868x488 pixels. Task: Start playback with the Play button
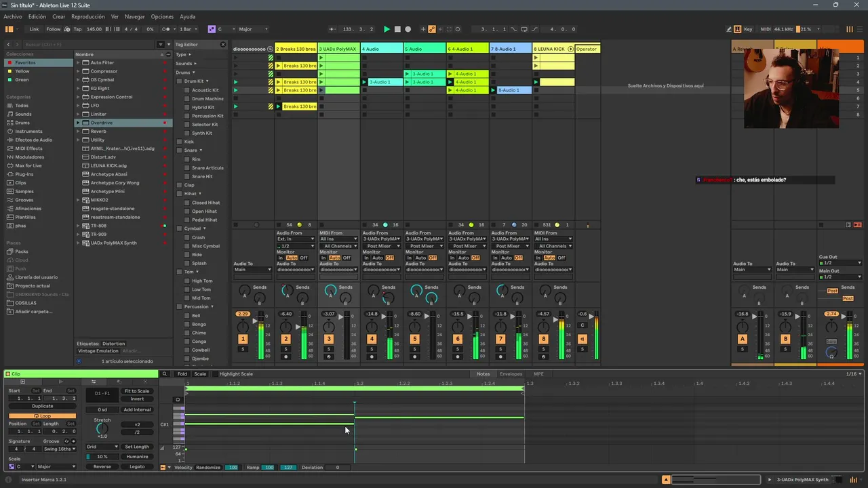click(x=387, y=29)
